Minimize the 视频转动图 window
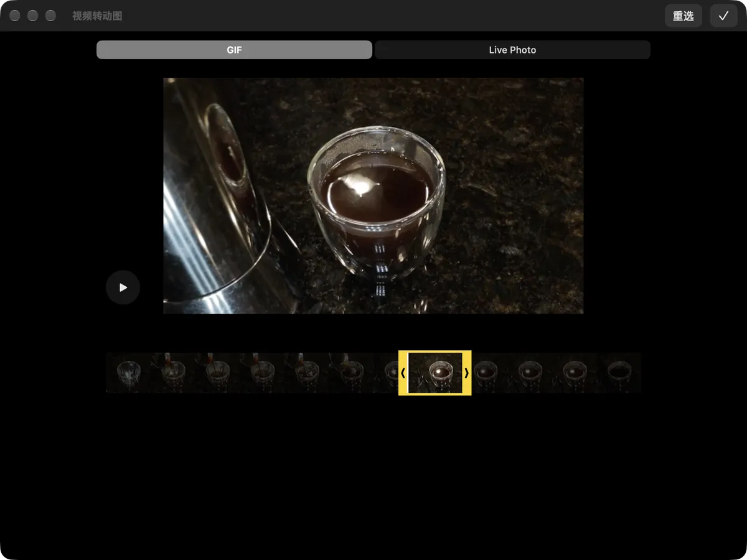The height and width of the screenshot is (560, 747). click(33, 16)
